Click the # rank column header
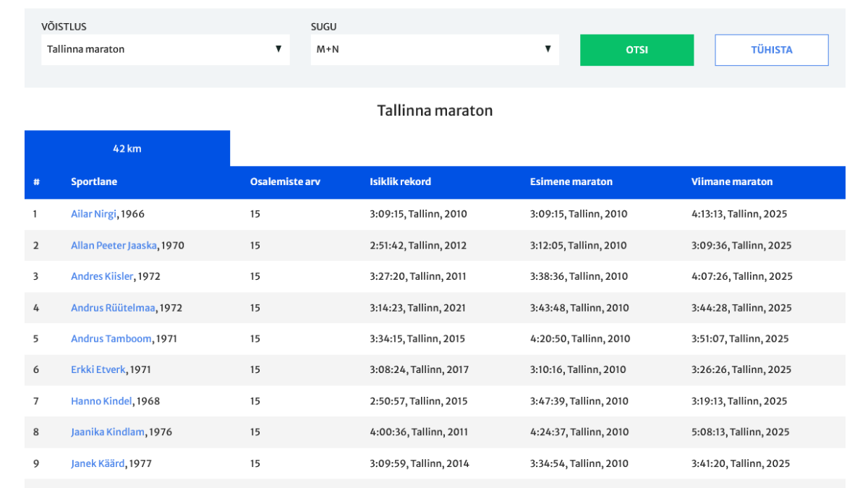The width and height of the screenshot is (868, 488). tap(36, 182)
